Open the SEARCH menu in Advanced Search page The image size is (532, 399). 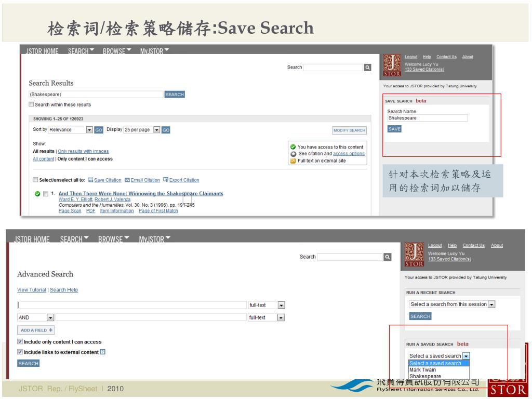(74, 239)
